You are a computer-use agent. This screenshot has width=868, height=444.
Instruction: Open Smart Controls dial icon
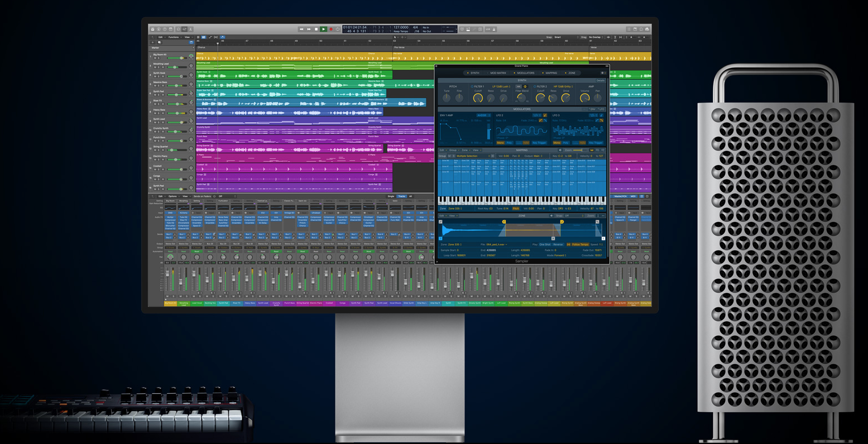pos(179,29)
